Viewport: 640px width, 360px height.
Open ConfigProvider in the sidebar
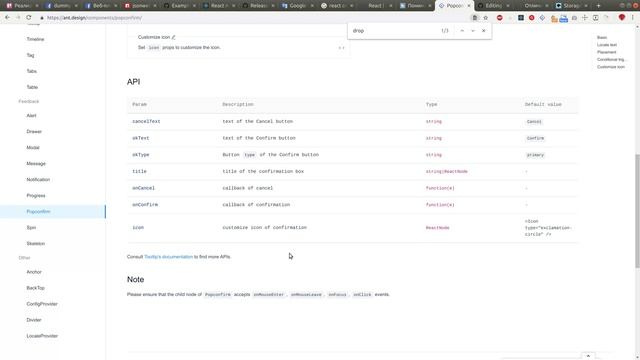[x=42, y=304]
